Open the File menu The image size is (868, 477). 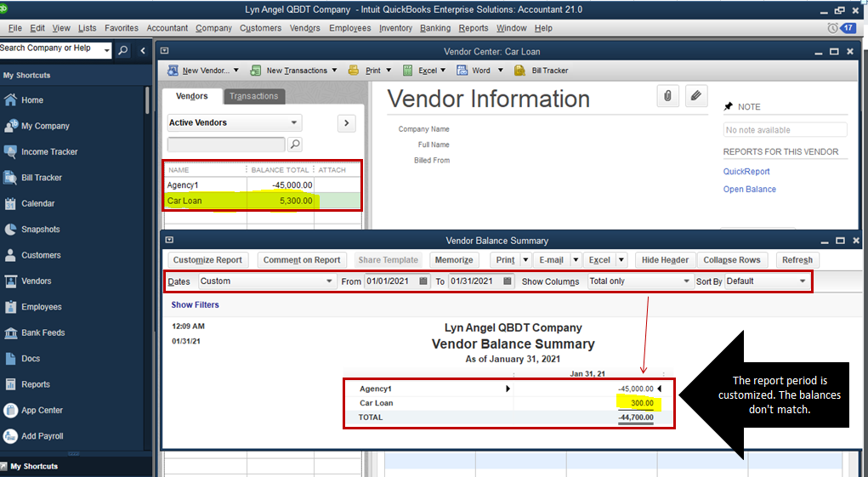coord(15,28)
